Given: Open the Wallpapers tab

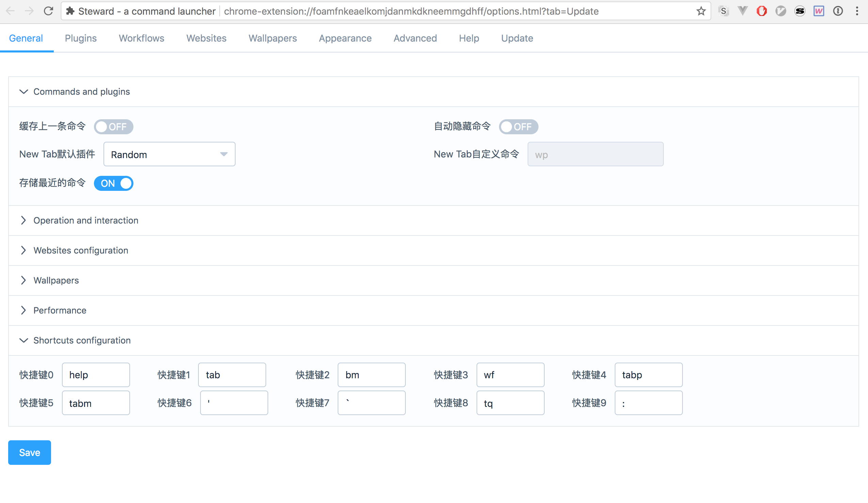Looking at the screenshot, I should 272,38.
